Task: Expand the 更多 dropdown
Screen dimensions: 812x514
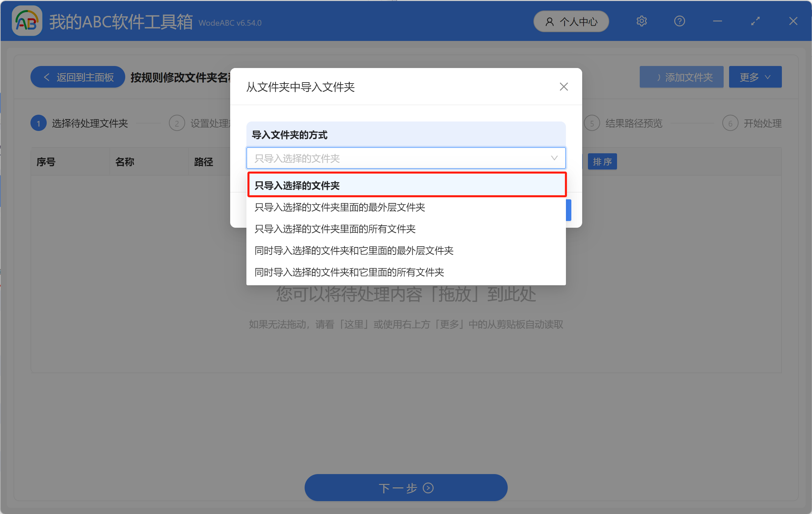Action: [755, 77]
